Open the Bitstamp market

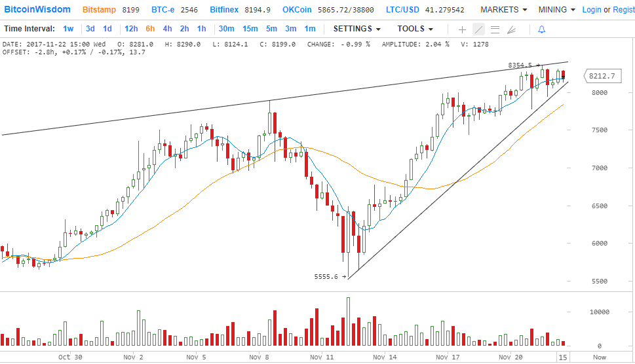pos(100,10)
